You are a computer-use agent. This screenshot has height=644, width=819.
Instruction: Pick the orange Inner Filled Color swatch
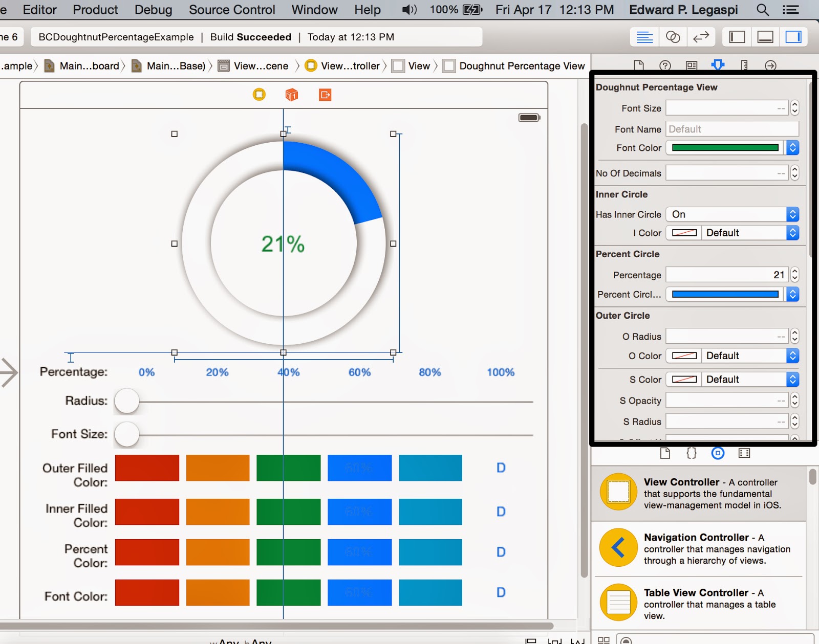[x=218, y=512]
